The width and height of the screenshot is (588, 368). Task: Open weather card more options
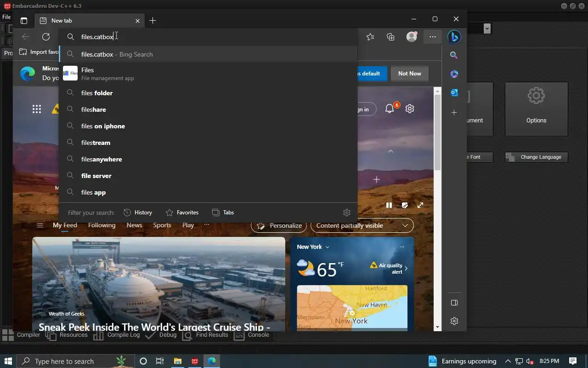click(402, 247)
